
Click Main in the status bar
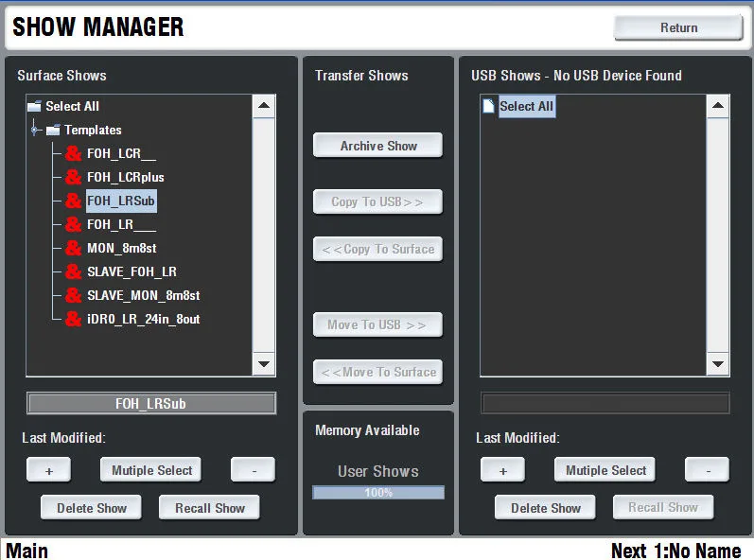pyautogui.click(x=26, y=551)
